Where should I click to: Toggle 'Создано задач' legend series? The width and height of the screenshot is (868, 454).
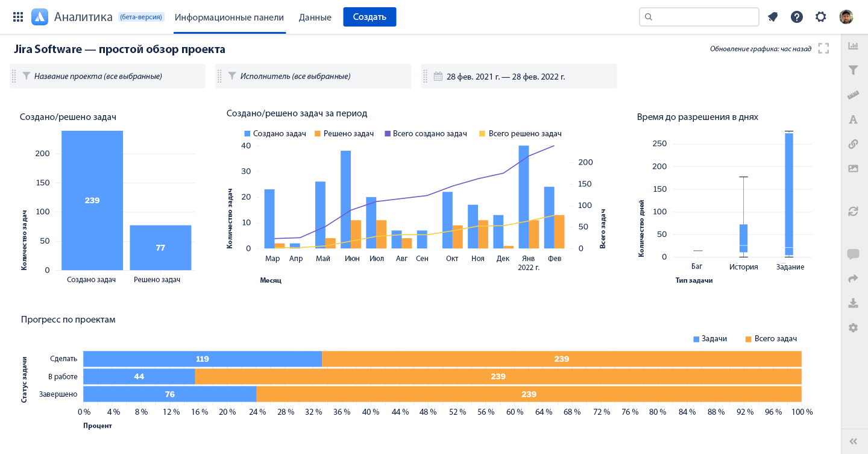click(x=275, y=133)
